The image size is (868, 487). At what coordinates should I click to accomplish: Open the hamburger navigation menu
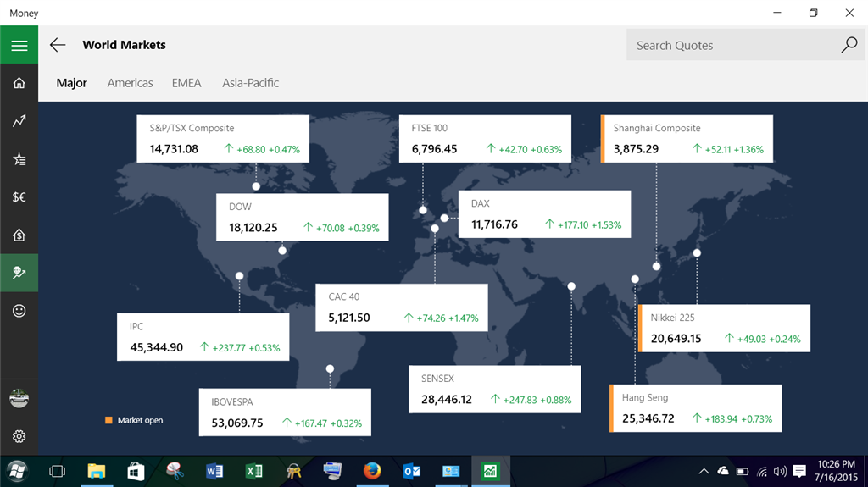click(x=19, y=45)
